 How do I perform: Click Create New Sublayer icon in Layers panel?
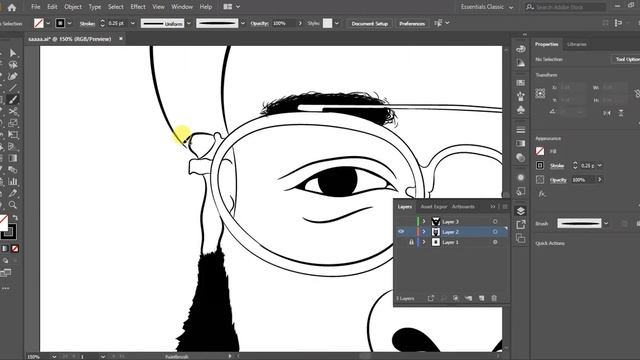[468, 298]
